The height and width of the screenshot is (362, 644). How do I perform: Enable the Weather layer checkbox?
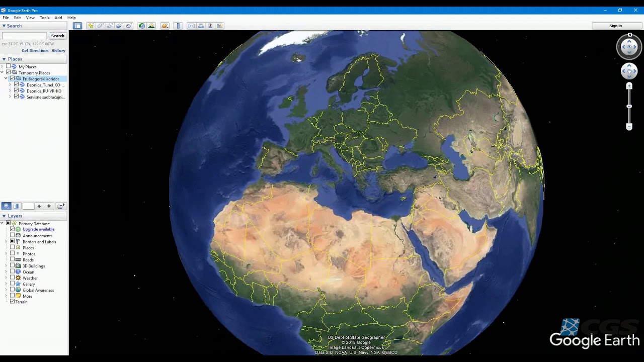(12, 278)
